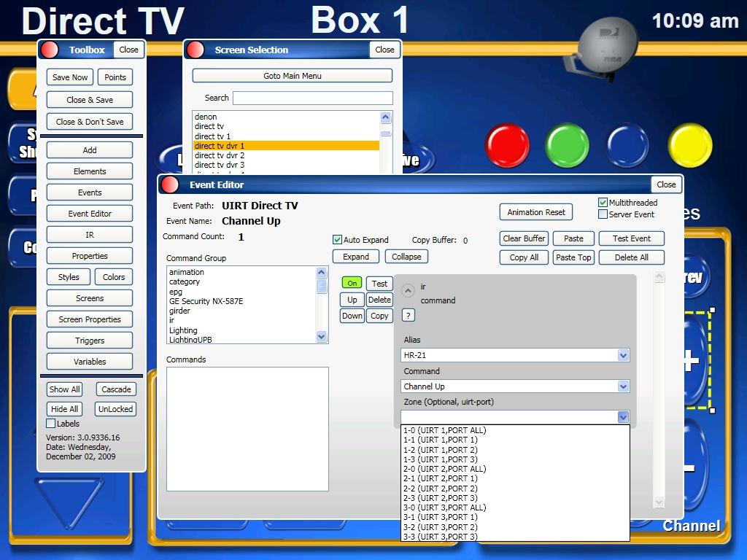The width and height of the screenshot is (747, 560).
Task: Click the Copy All button
Action: point(524,257)
